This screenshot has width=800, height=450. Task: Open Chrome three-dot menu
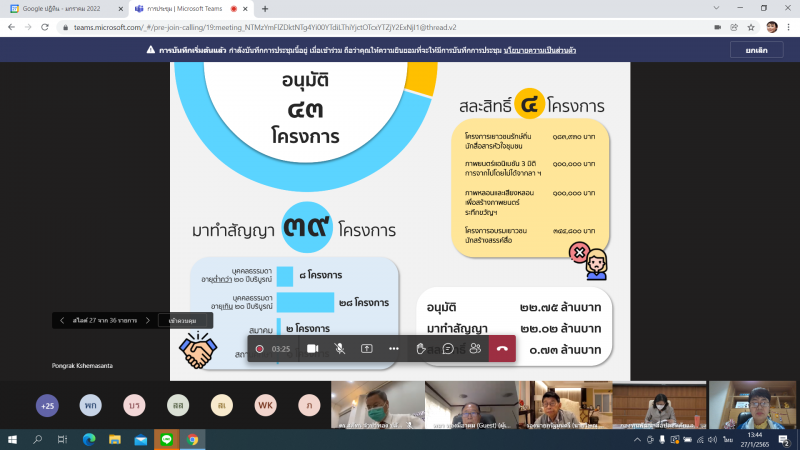coord(788,28)
